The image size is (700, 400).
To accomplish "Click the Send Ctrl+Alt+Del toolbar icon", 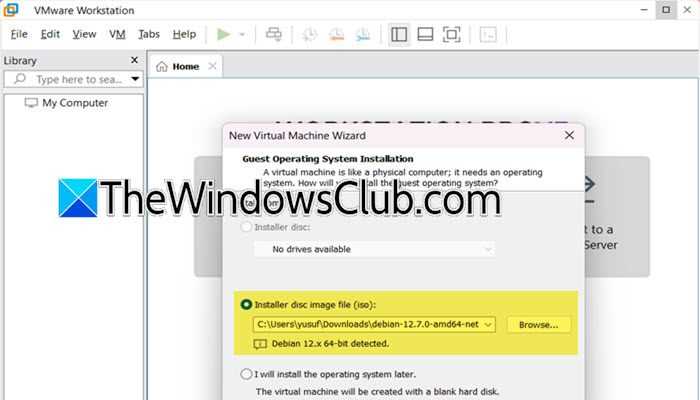I will point(274,34).
